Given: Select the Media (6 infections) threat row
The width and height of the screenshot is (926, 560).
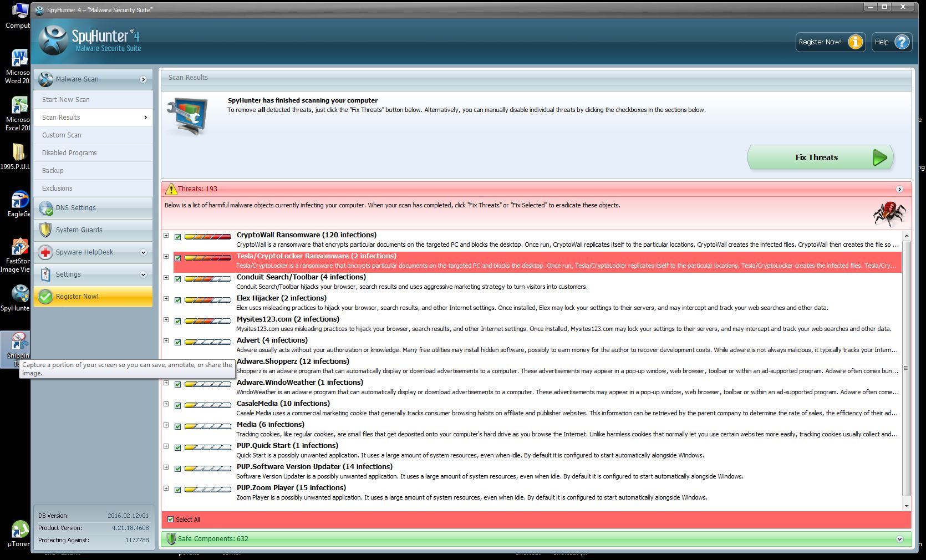Looking at the screenshot, I should click(537, 430).
